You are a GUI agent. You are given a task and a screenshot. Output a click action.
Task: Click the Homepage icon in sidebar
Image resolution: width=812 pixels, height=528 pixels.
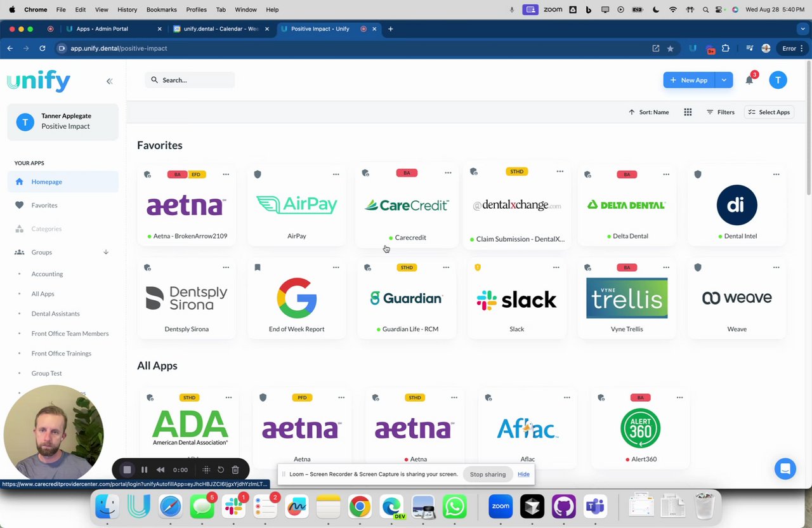pos(19,181)
